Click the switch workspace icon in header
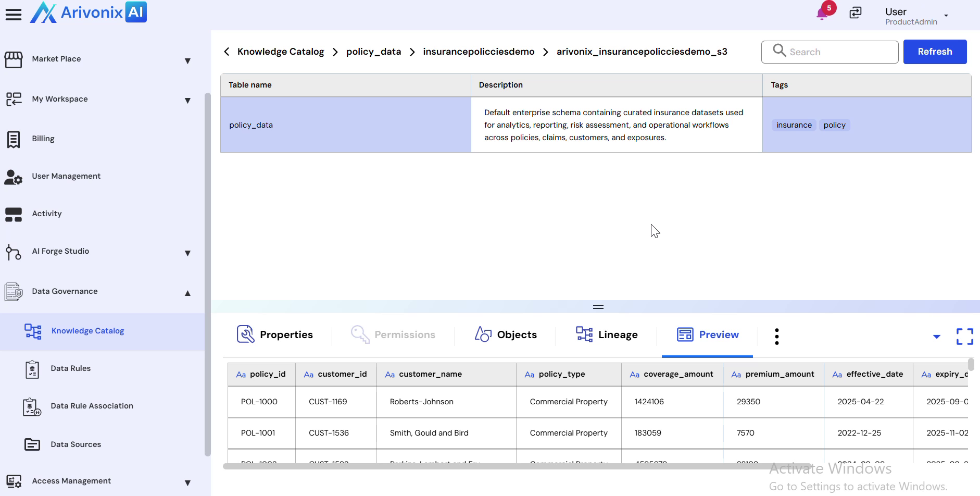The image size is (980, 496). click(x=856, y=13)
